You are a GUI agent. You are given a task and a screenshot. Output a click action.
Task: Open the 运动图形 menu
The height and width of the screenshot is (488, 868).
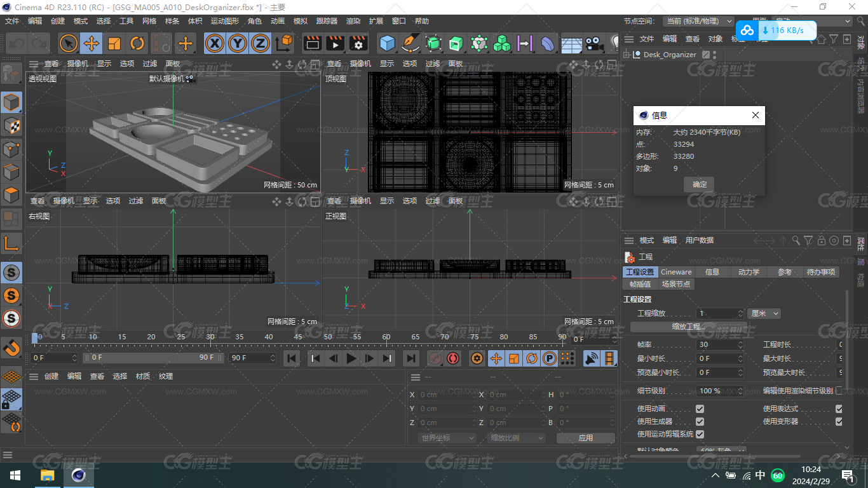point(225,21)
